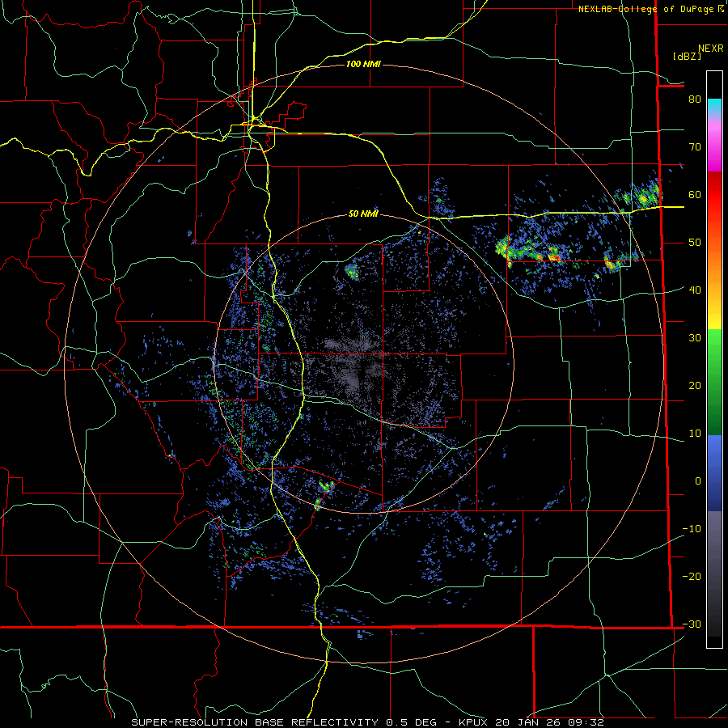Click the NEXR label above the color scale
728x728 pixels.
710,49
